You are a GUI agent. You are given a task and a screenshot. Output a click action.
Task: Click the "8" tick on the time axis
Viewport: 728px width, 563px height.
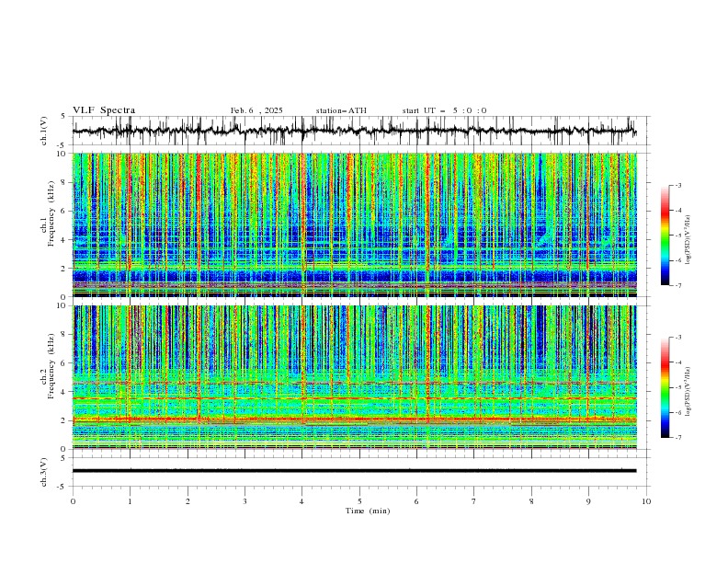531,501
